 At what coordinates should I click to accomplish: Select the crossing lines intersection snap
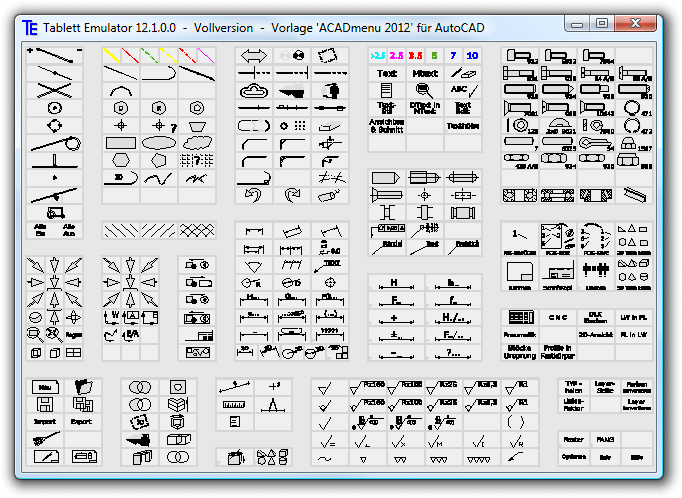click(x=54, y=90)
